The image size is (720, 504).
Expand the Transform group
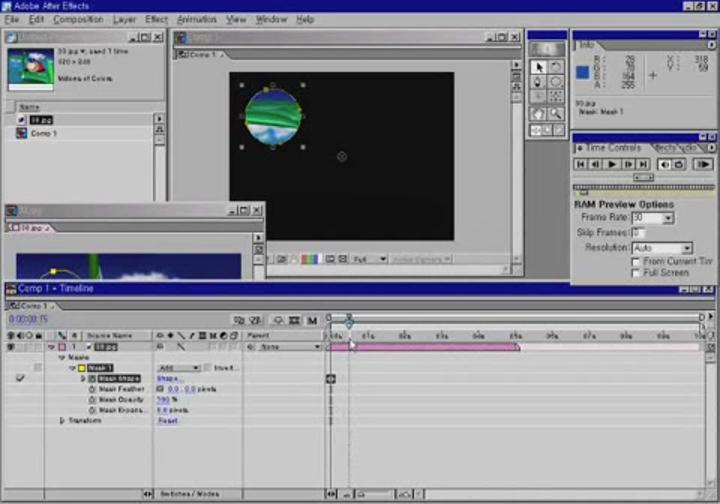tap(62, 420)
